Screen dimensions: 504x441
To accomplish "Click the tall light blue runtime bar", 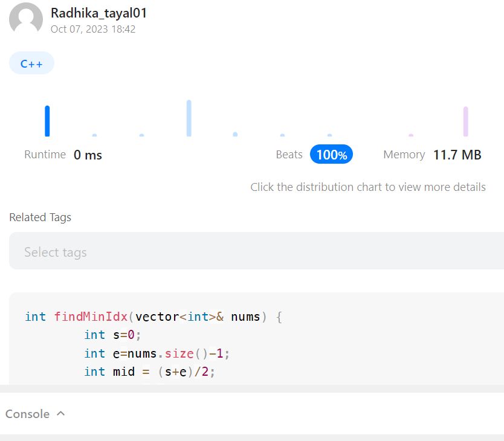I will pos(189,118).
